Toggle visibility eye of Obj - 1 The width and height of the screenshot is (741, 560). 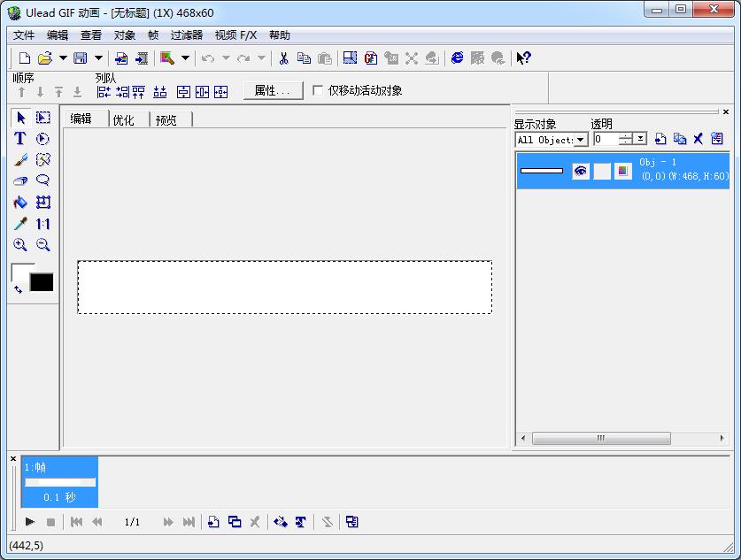tap(581, 172)
